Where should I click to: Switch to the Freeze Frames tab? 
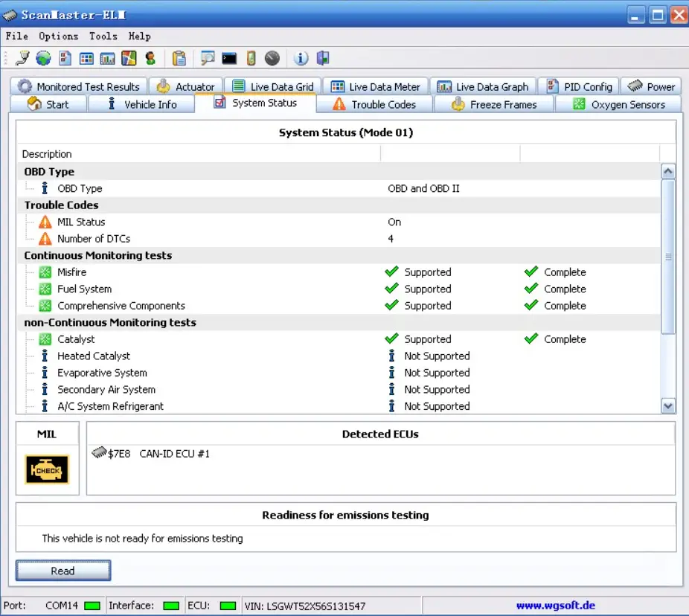493,104
